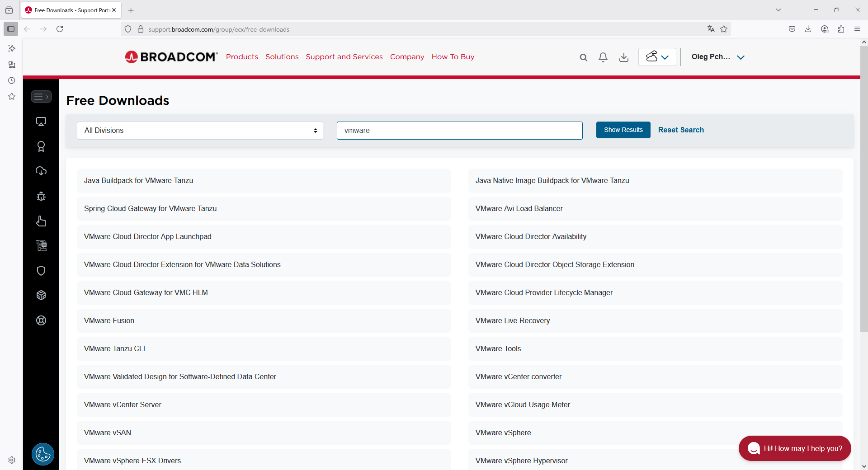Bookmark this page with the star icon

coord(724,29)
